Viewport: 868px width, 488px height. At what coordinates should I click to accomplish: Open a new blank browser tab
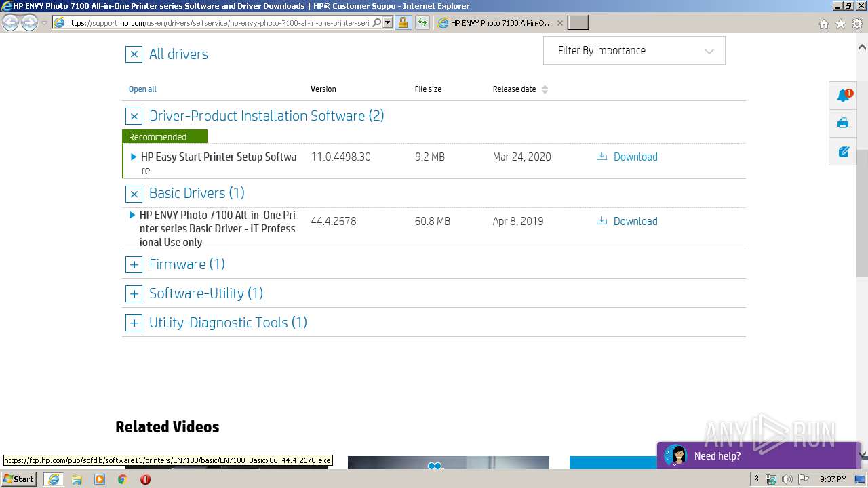pos(578,22)
